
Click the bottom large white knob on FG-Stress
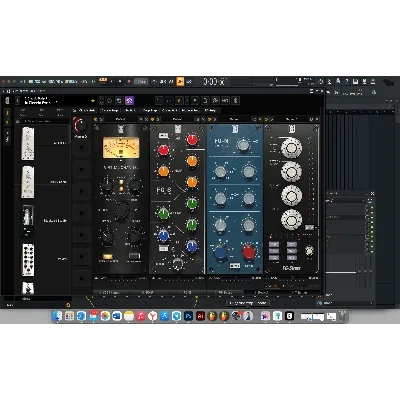(x=292, y=219)
